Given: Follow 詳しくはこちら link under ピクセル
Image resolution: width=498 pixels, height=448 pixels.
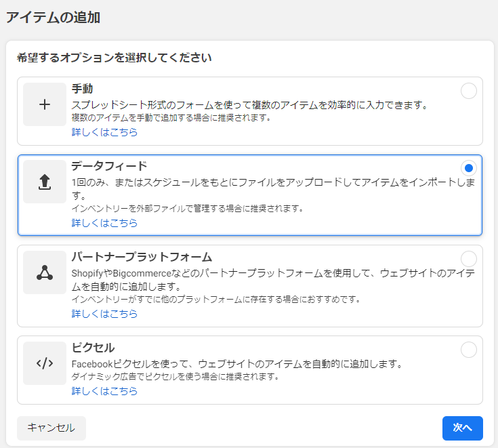Looking at the screenshot, I should (x=104, y=391).
